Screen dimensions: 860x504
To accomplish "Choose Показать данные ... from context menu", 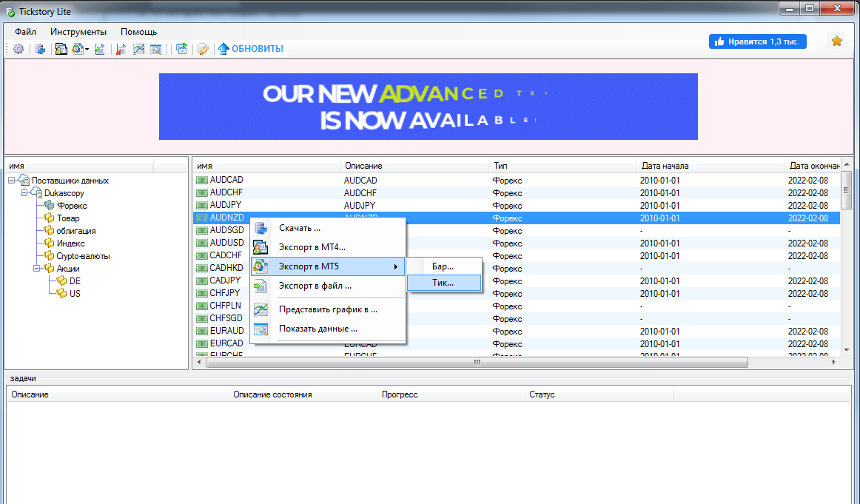I will point(328,329).
